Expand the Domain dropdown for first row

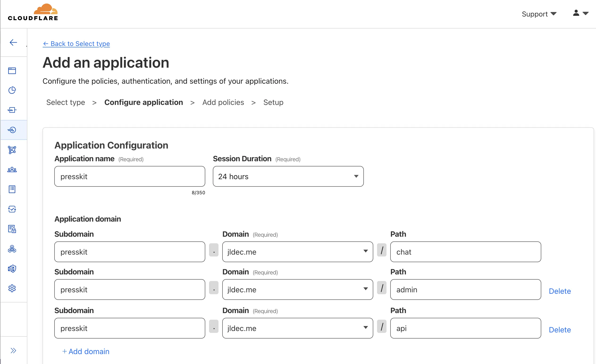click(x=365, y=252)
